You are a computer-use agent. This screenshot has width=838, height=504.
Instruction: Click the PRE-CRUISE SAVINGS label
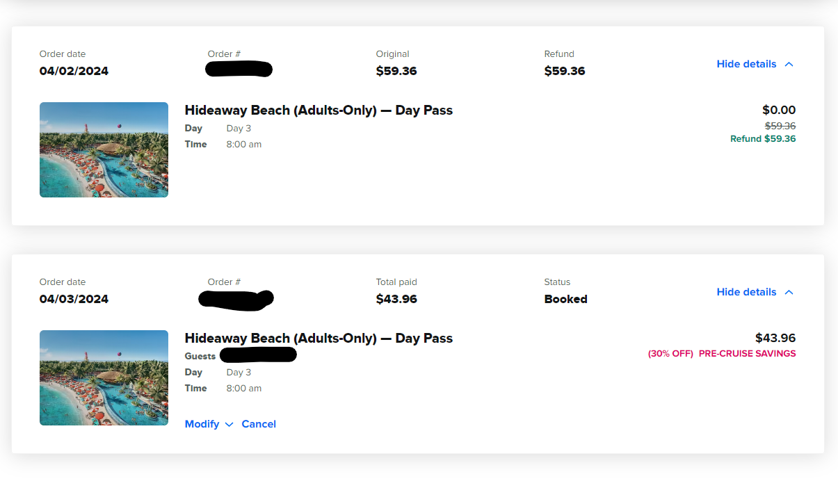coord(747,353)
